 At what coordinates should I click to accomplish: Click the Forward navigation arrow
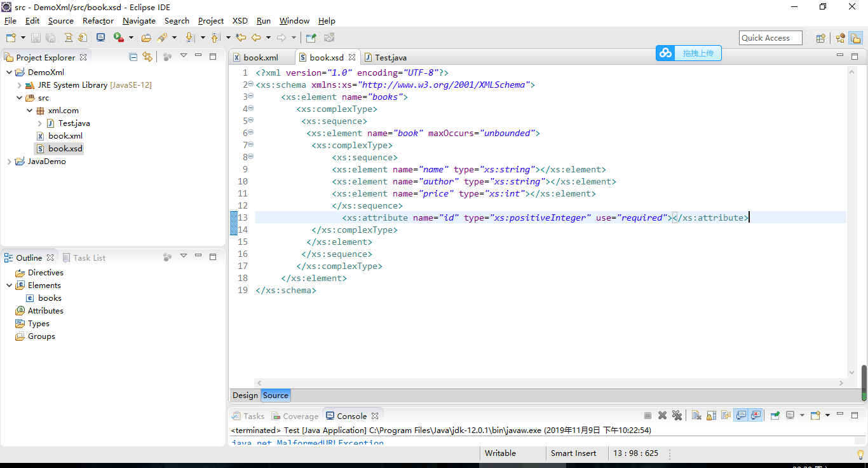pos(281,38)
